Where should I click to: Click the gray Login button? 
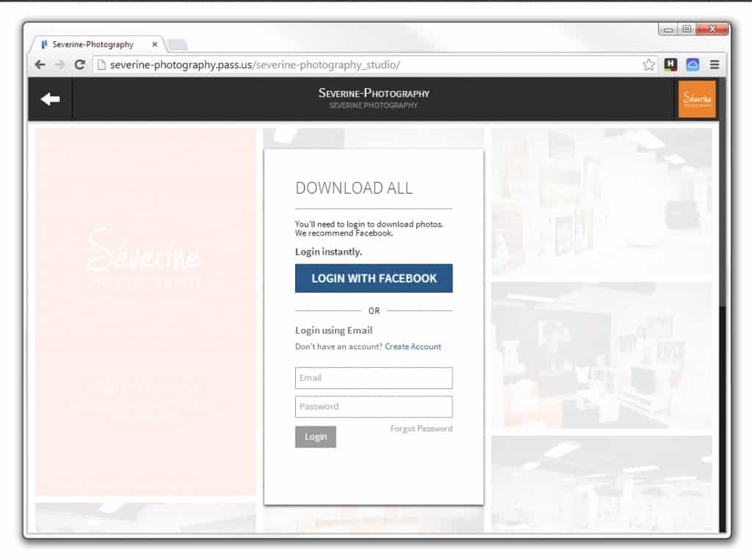[316, 436]
